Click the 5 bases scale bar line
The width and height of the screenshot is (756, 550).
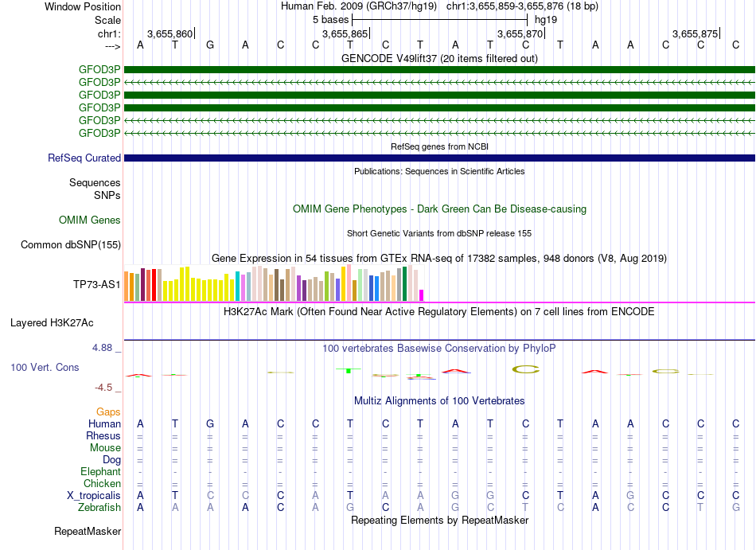coord(440,20)
